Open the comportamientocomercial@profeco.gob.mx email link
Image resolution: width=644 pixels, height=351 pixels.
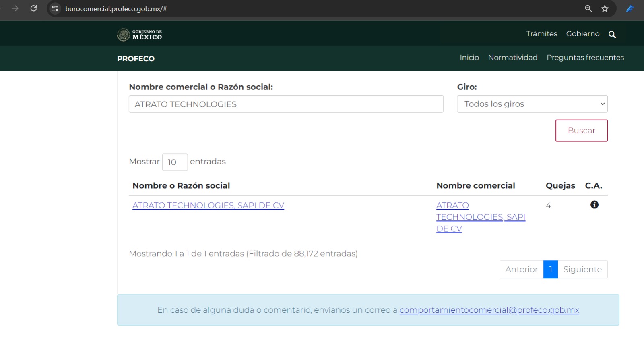(x=489, y=310)
